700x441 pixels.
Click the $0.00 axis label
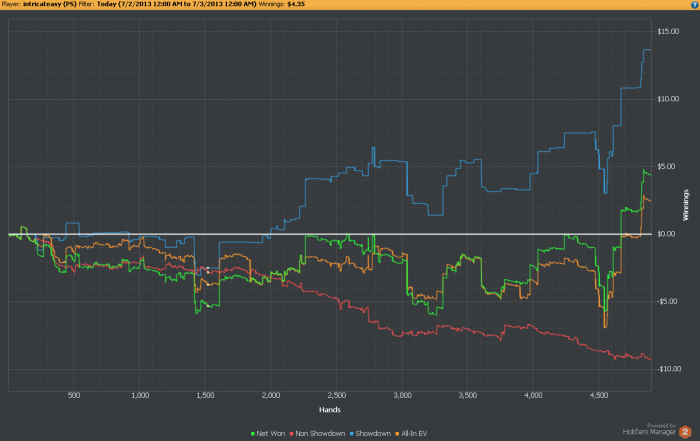pyautogui.click(x=666, y=234)
